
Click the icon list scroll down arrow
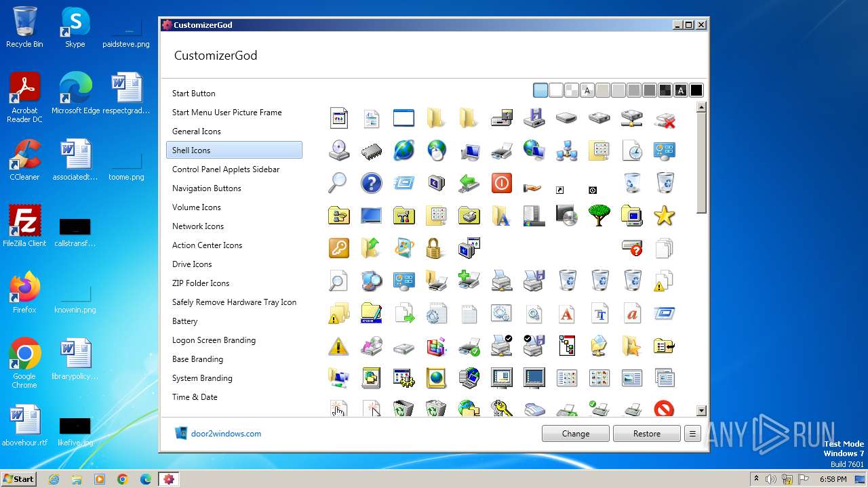701,411
